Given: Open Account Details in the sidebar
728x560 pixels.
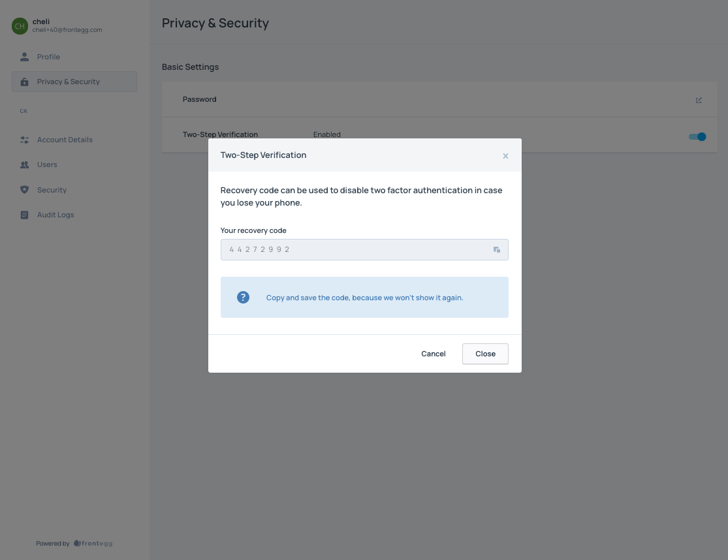Looking at the screenshot, I should (x=74, y=140).
